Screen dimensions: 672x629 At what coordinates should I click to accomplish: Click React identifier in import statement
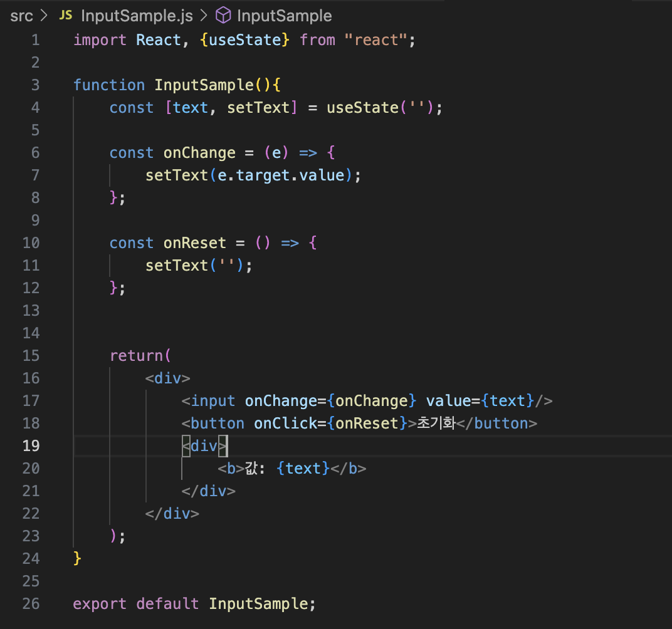pyautogui.click(x=159, y=40)
